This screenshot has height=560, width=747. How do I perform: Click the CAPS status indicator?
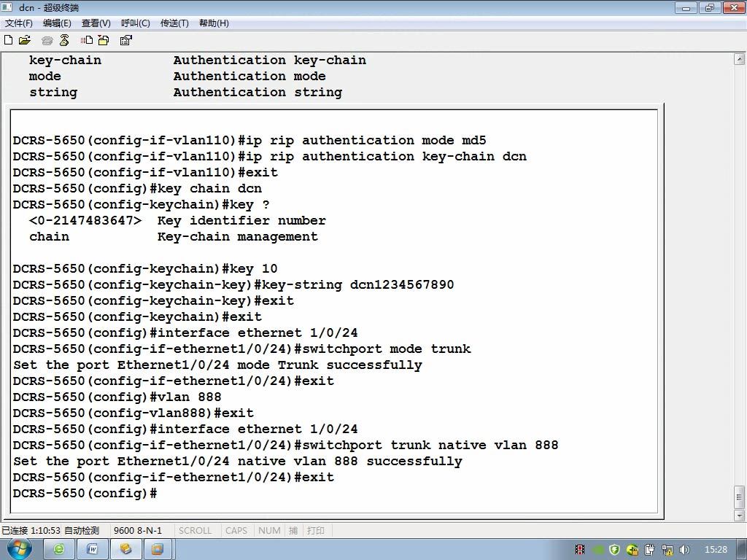pos(236,530)
